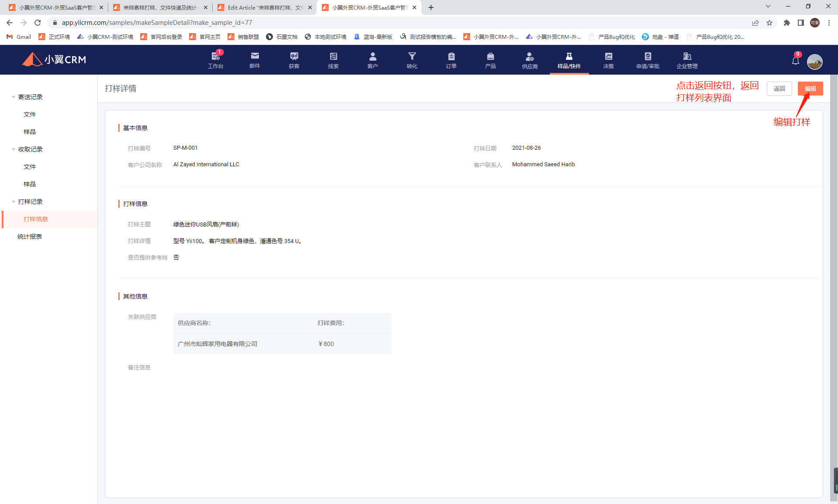Collapse the 收取记录 tree section

(x=14, y=149)
